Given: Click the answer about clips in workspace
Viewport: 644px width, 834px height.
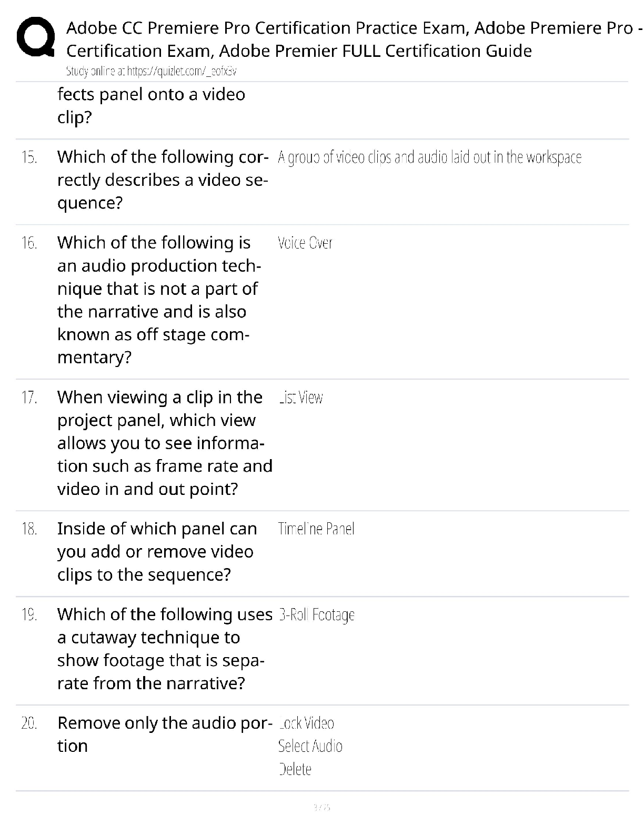Looking at the screenshot, I should [429, 157].
